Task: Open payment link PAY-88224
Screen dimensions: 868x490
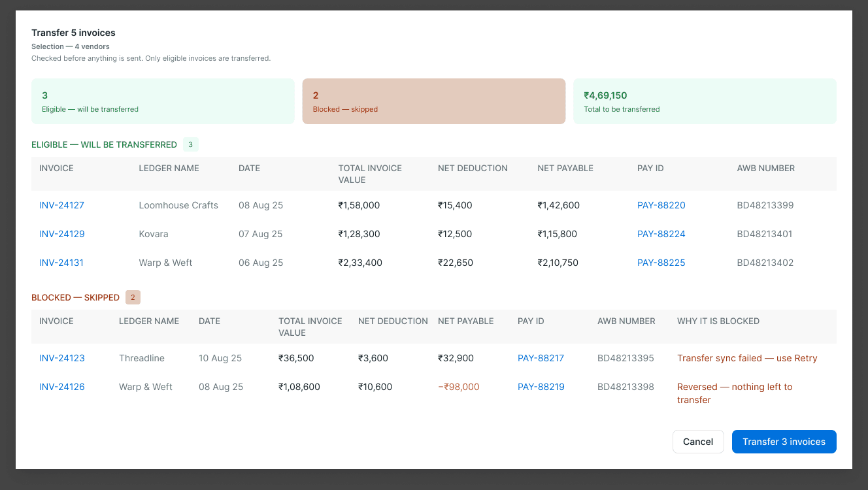Action: click(x=661, y=234)
